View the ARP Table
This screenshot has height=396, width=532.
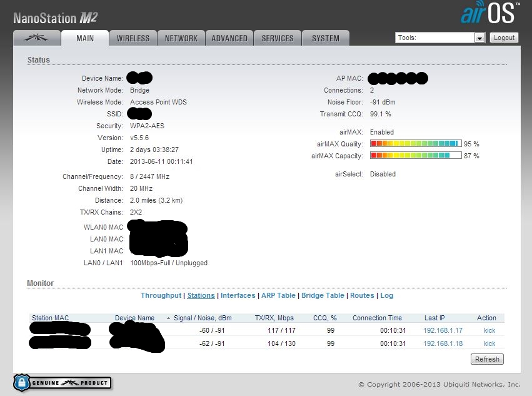(x=278, y=295)
